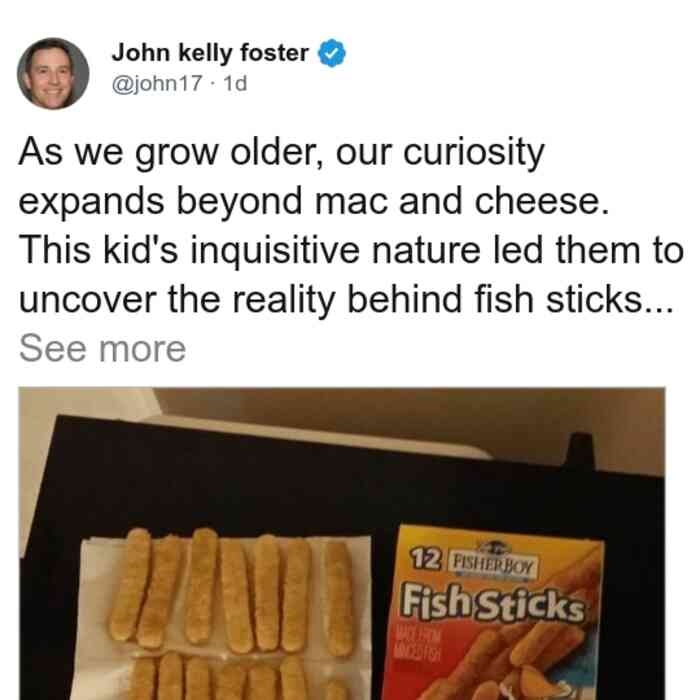Click the 'Fish Sticks' title on box

click(x=492, y=604)
